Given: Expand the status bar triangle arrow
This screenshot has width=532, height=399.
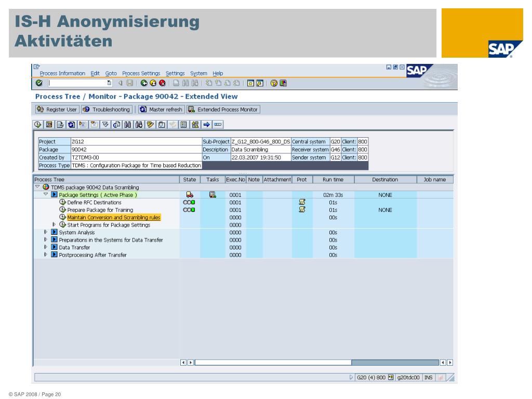Looking at the screenshot, I should pyautogui.click(x=351, y=377).
